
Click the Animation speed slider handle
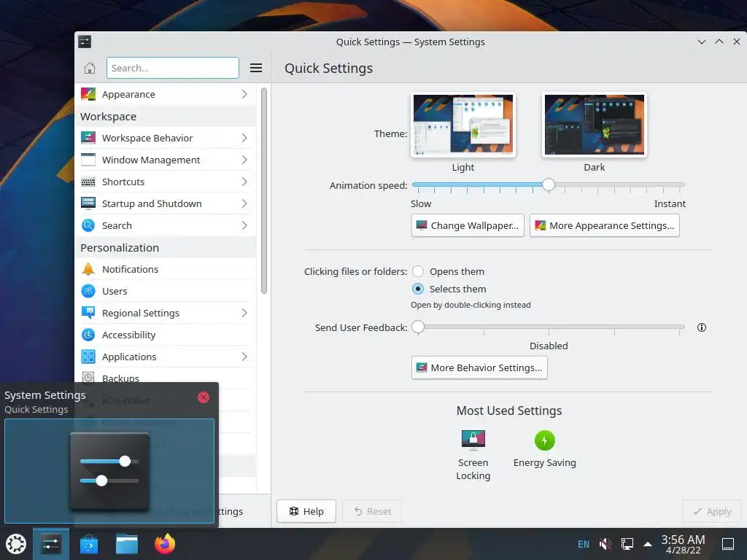pyautogui.click(x=549, y=184)
